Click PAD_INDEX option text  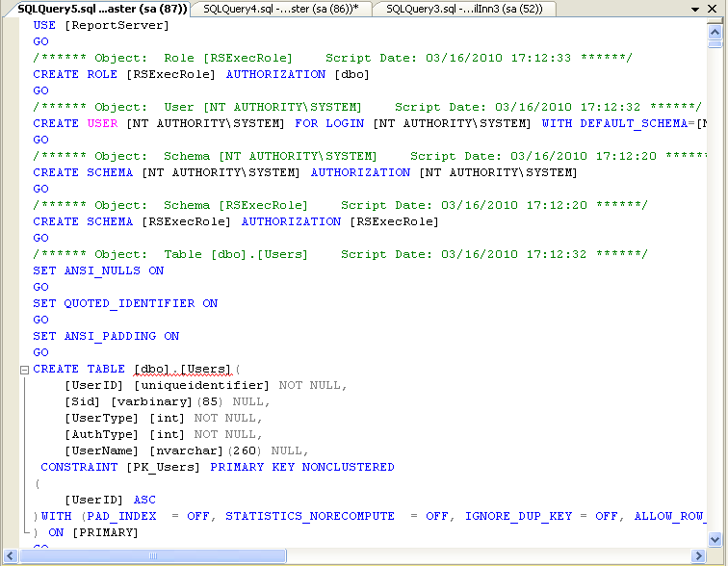click(x=121, y=516)
